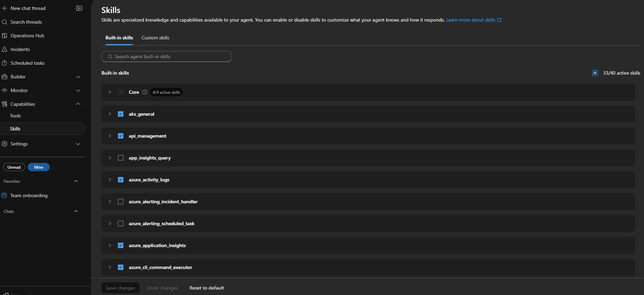Click the Operations Hub icon
The width and height of the screenshot is (644, 295).
pyautogui.click(x=4, y=36)
